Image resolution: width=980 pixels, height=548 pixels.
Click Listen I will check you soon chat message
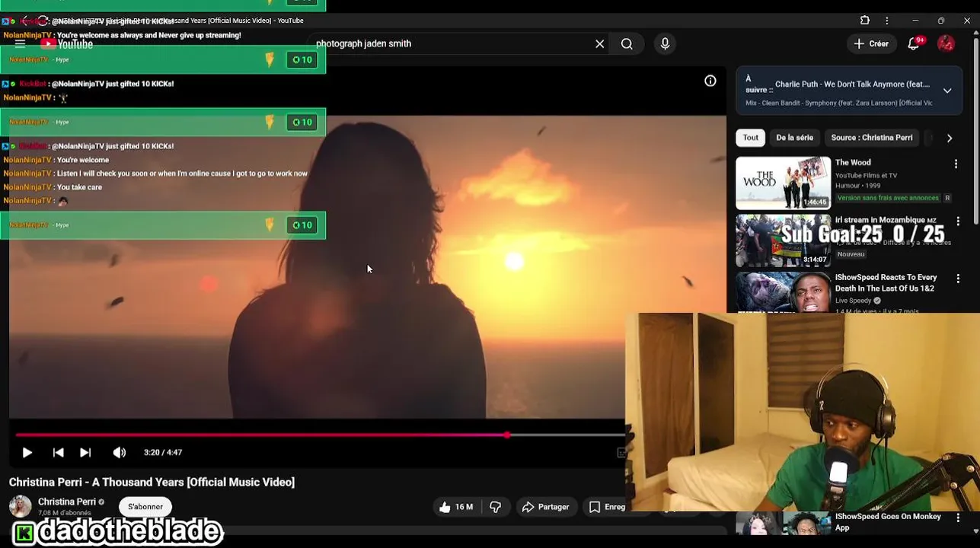point(182,174)
